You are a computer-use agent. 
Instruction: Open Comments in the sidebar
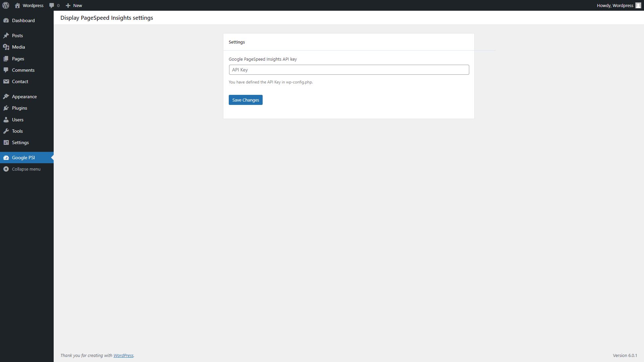27,70
